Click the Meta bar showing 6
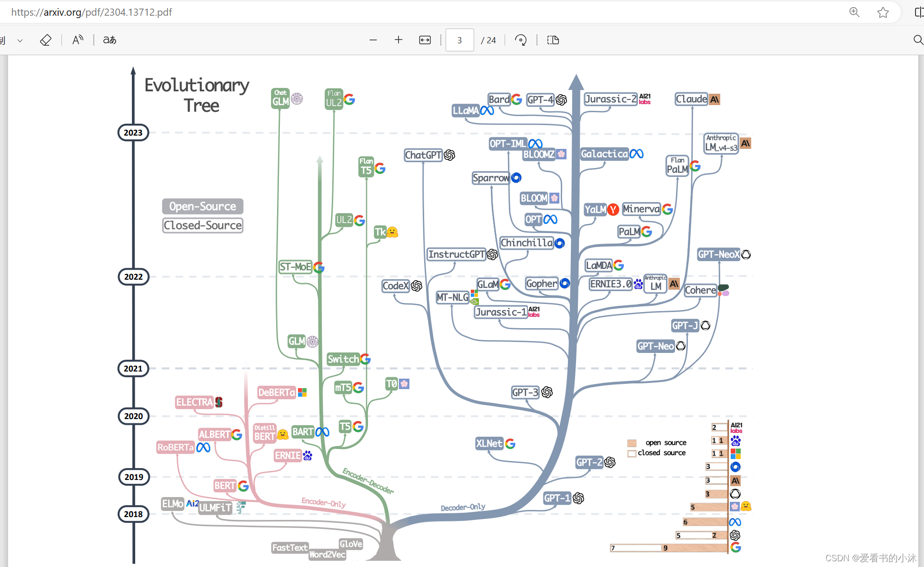Image resolution: width=924 pixels, height=567 pixels. click(705, 522)
